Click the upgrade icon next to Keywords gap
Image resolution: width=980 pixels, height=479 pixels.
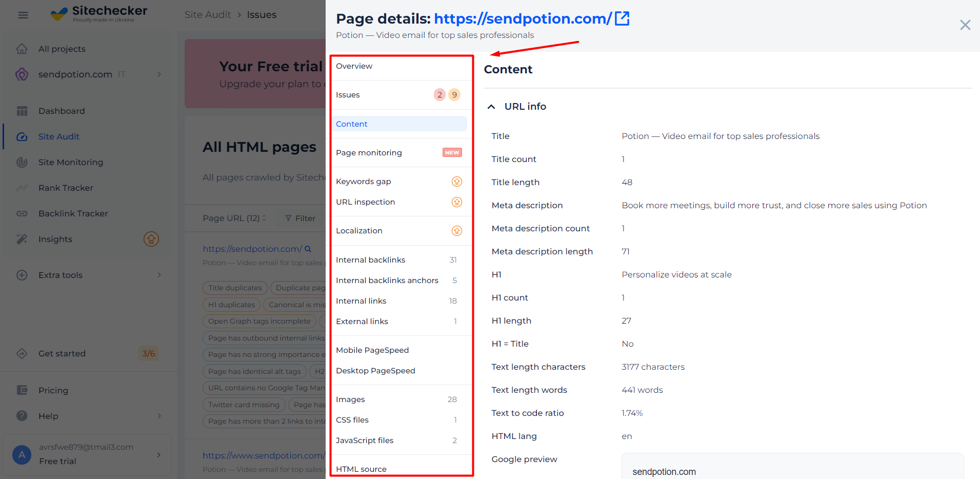(x=457, y=182)
